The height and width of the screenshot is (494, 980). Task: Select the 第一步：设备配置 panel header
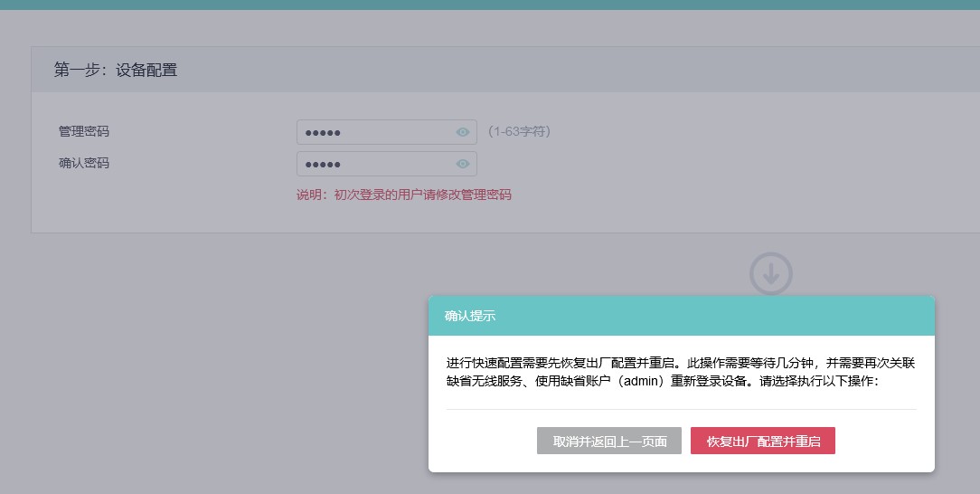tap(116, 70)
